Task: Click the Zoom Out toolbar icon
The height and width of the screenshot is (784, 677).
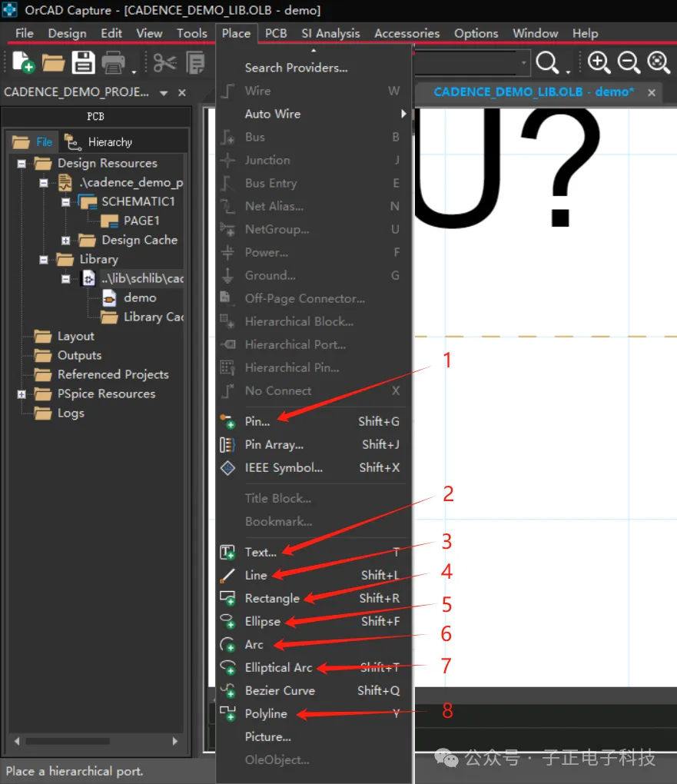Action: pyautogui.click(x=629, y=63)
